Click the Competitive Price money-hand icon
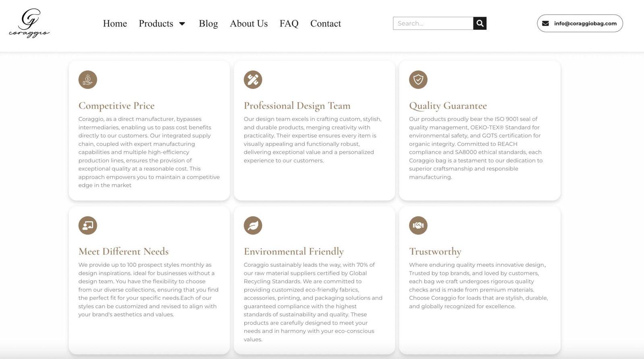This screenshot has width=644, height=359. (88, 80)
